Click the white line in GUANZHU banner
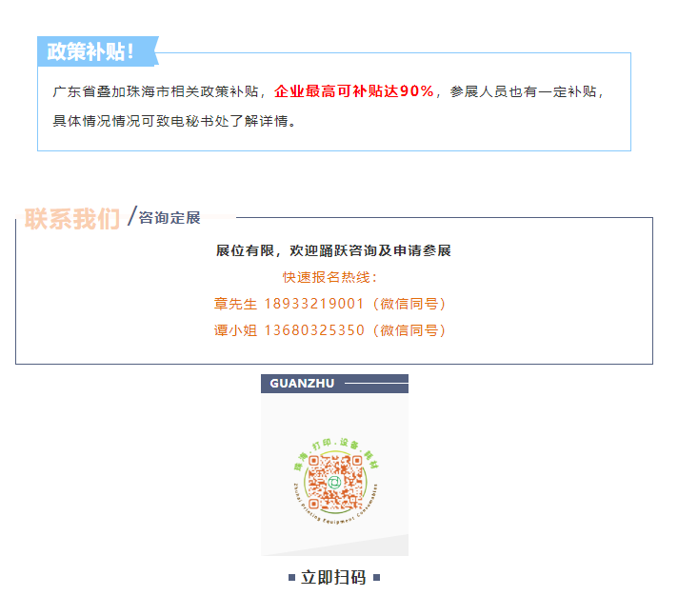 point(376,384)
